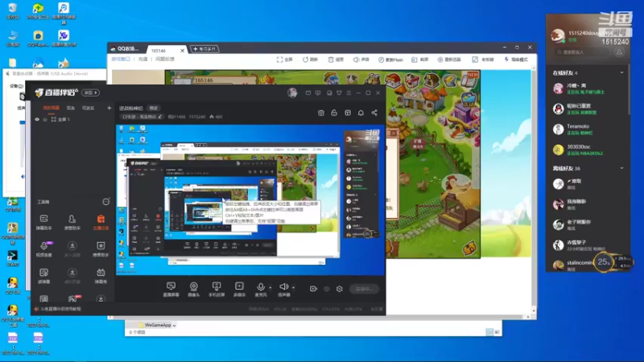Click the unlock padlock icon in streaming app
The image size is (644, 362).
point(334,113)
